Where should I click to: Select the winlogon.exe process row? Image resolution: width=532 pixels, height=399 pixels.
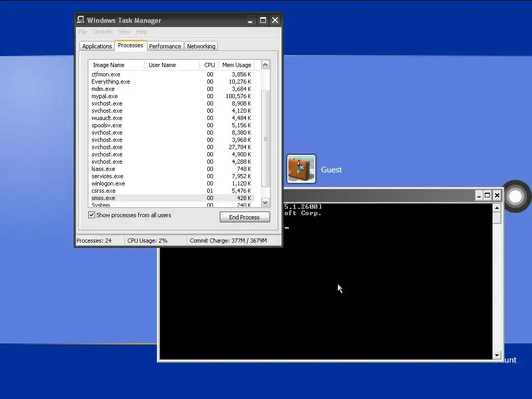(x=171, y=183)
